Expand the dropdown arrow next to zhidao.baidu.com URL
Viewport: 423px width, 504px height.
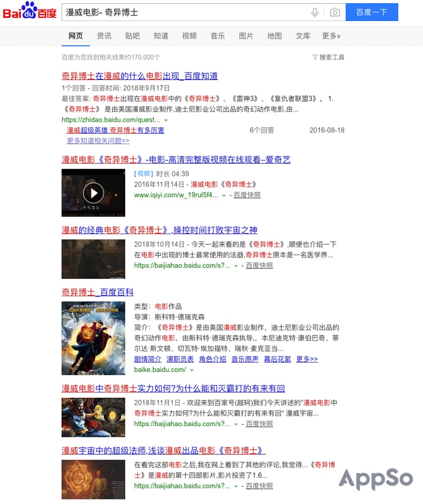(166, 120)
